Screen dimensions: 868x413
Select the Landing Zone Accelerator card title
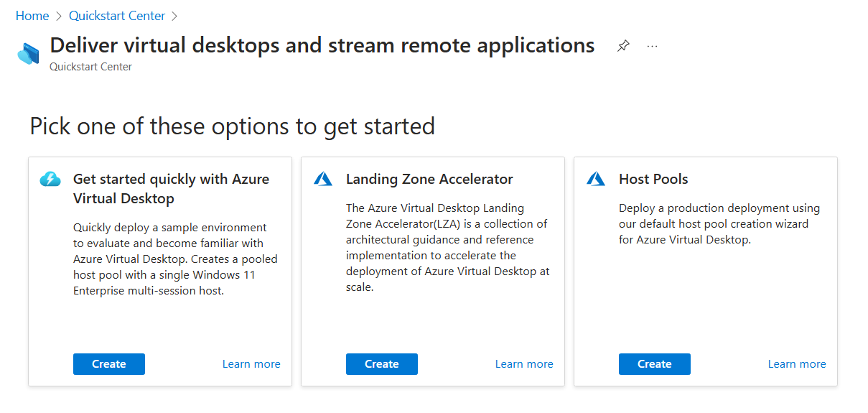click(429, 180)
